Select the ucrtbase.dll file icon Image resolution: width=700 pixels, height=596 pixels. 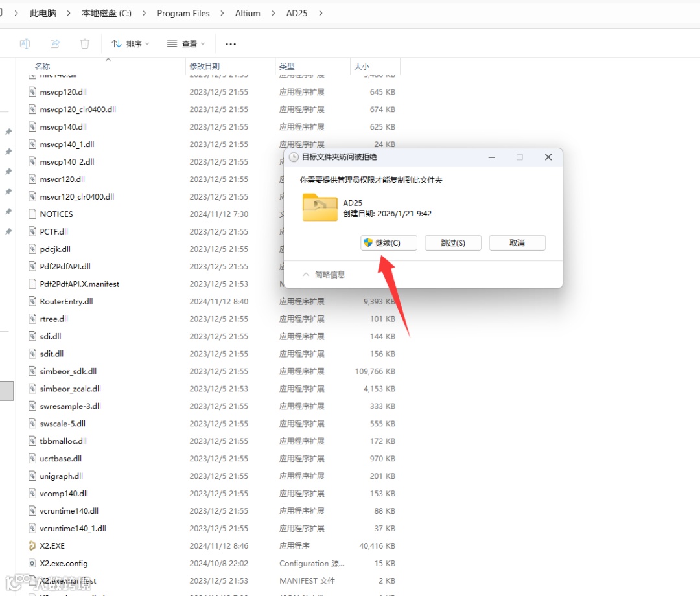click(x=32, y=458)
